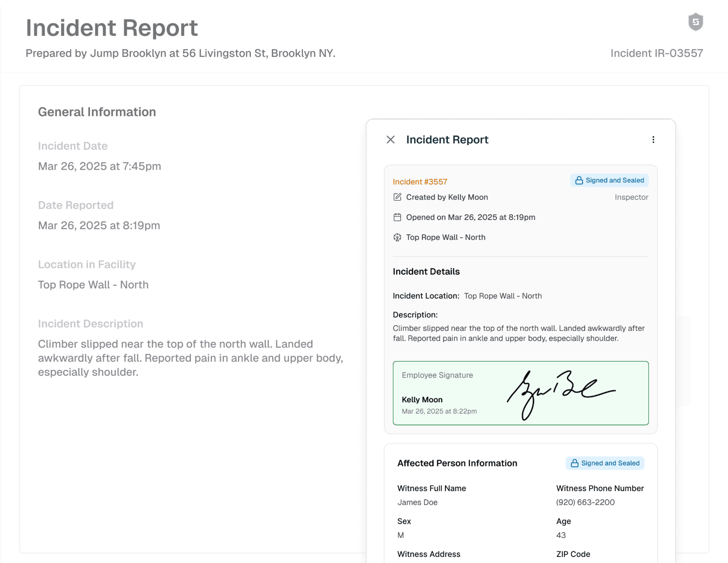Click the calendar icon beside the opened date
Viewport: 728px width, 563px height.
(397, 217)
